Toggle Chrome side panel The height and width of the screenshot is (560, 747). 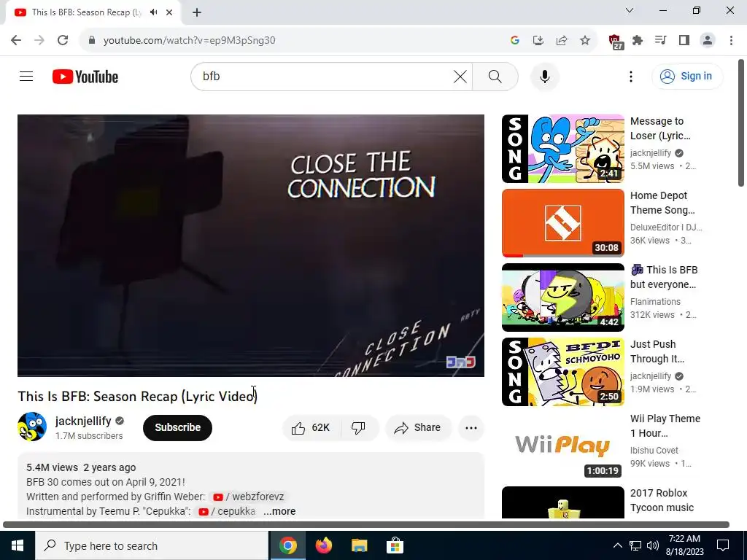click(x=684, y=41)
